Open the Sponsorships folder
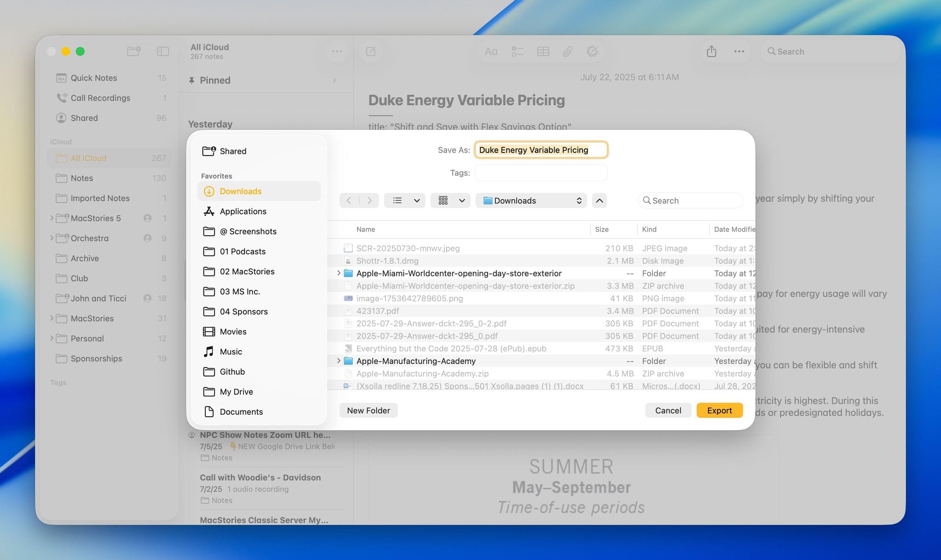941x560 pixels. point(109,358)
